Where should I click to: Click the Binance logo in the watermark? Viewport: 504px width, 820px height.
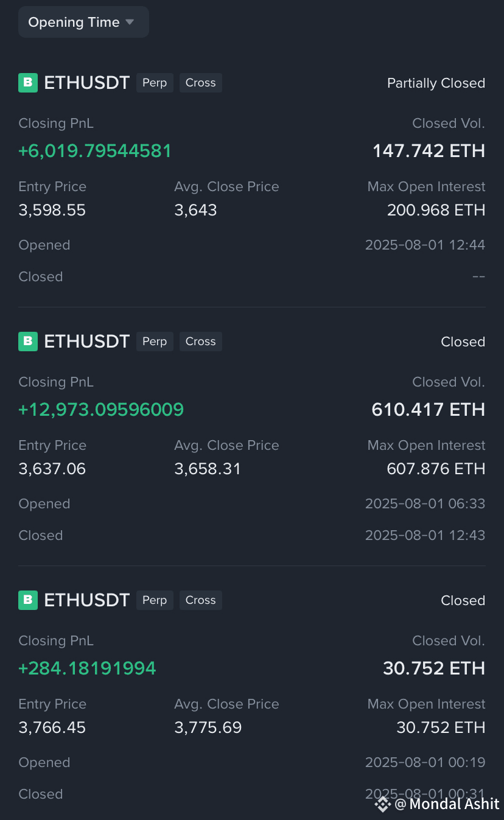click(382, 804)
